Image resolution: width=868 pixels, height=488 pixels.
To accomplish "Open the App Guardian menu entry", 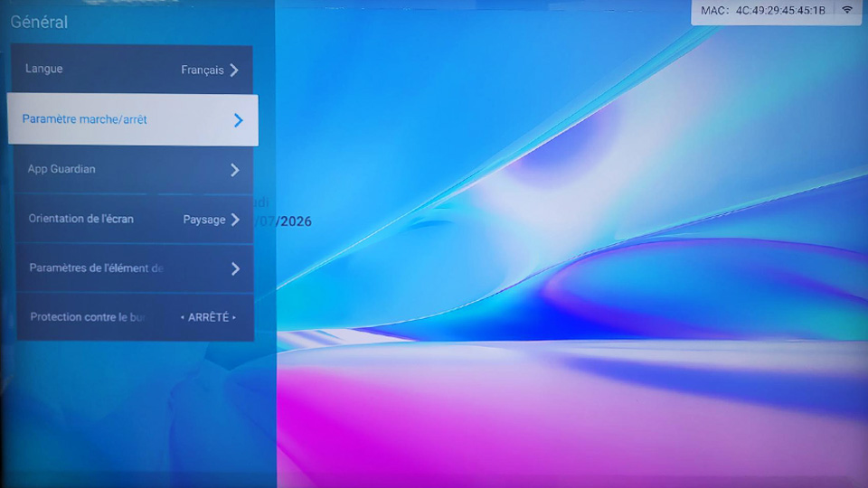I will (134, 169).
